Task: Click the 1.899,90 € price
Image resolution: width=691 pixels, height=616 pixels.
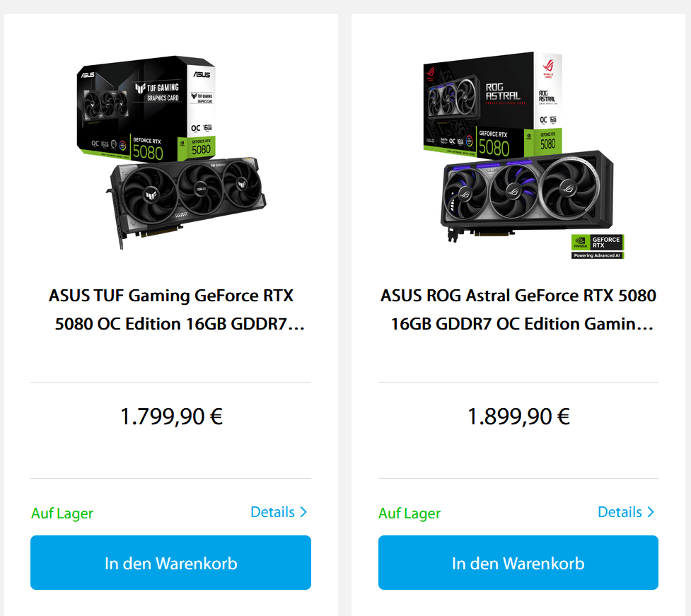Action: pos(518,417)
